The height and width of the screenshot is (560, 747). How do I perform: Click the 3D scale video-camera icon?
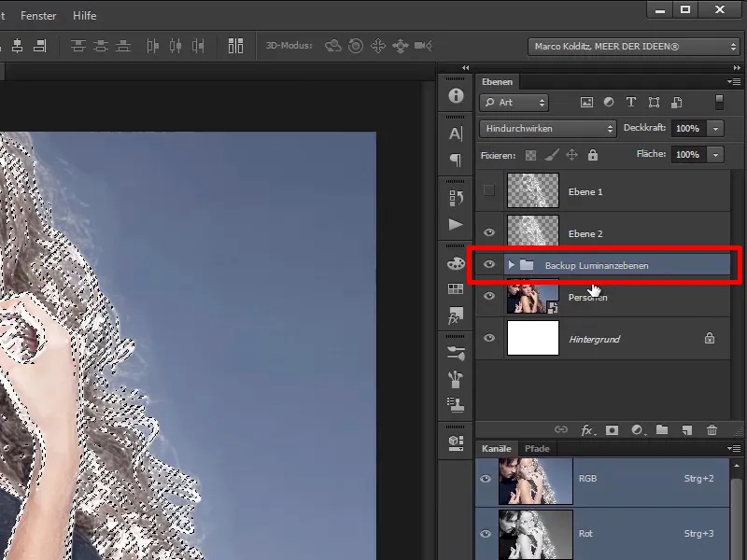[x=423, y=46]
